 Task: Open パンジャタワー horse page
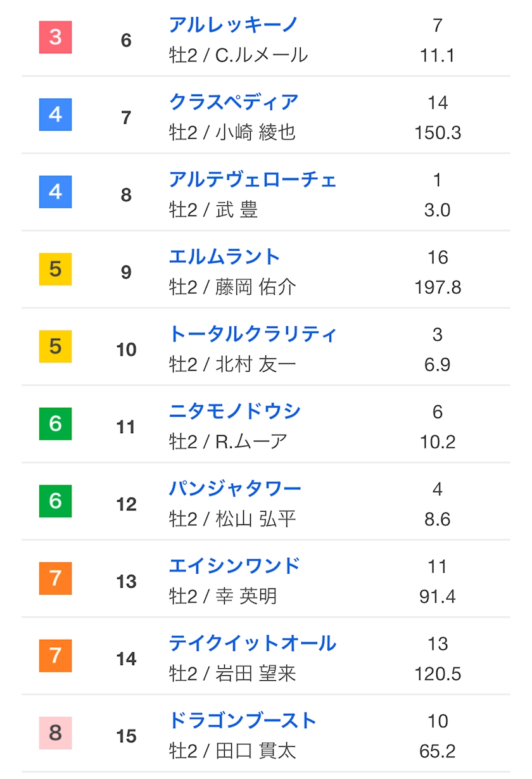click(234, 488)
